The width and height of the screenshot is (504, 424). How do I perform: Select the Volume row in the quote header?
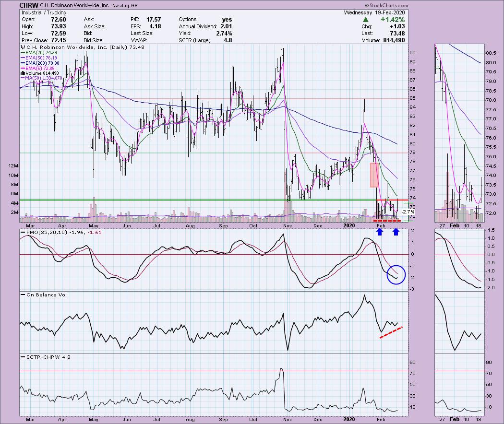point(383,40)
